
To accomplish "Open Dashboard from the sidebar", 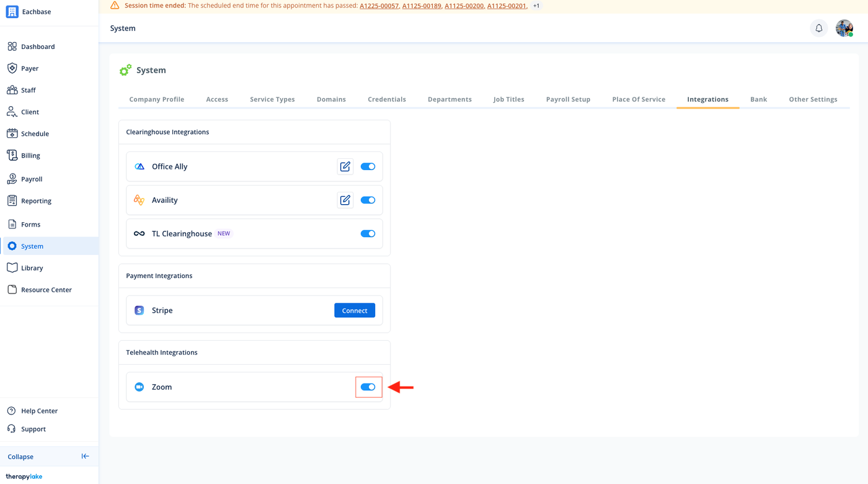I will tap(38, 47).
